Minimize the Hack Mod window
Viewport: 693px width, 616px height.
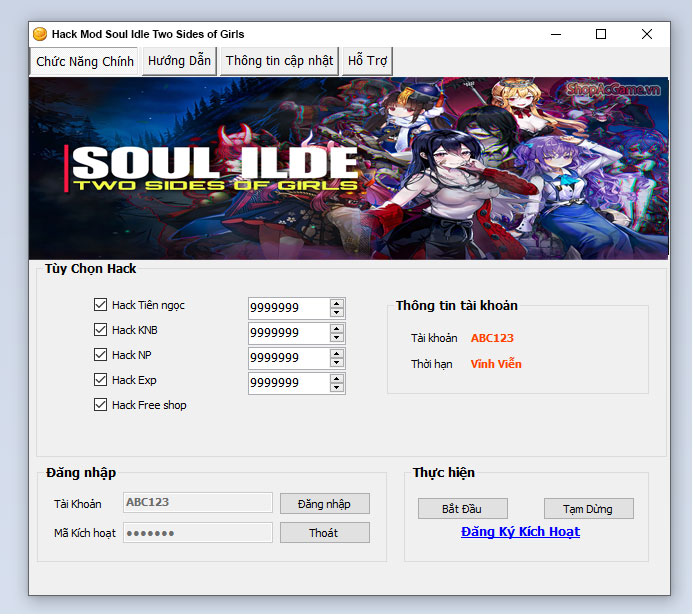[x=556, y=34]
